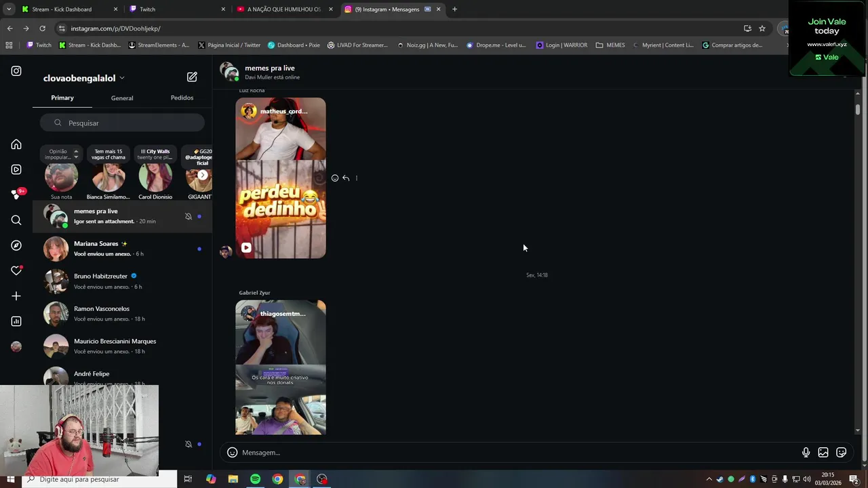Click the Chrome address bar
The width and height of the screenshot is (868, 488).
pyautogui.click(x=400, y=28)
